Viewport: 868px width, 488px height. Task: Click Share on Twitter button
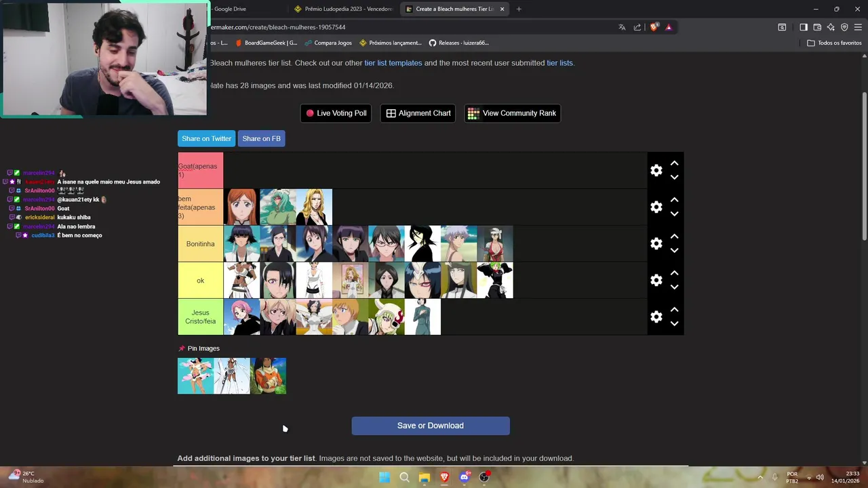[206, 138]
